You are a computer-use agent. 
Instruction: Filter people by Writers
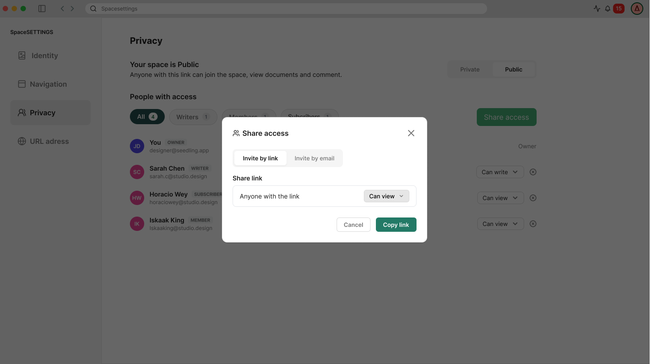click(x=193, y=117)
